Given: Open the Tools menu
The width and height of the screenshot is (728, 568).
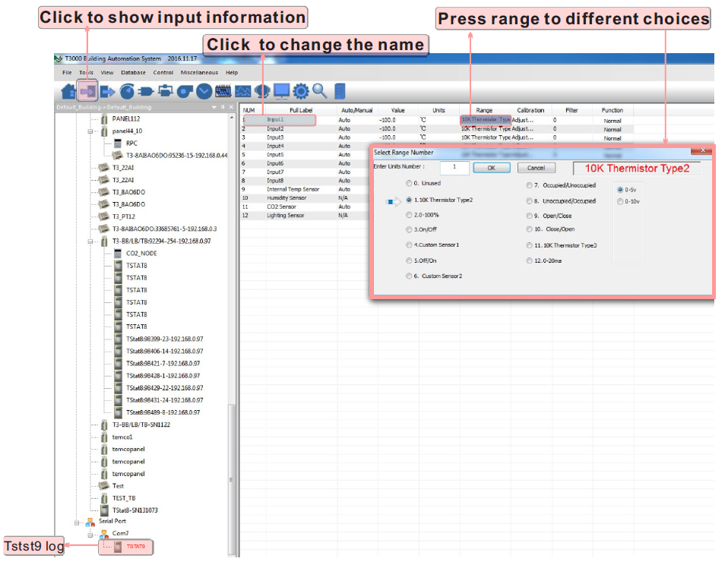Looking at the screenshot, I should pyautogui.click(x=87, y=73).
